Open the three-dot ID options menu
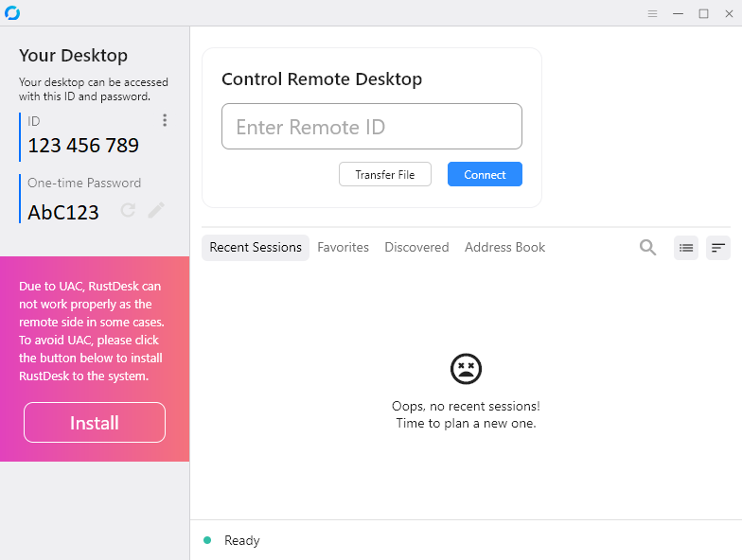742x560 pixels. pyautogui.click(x=165, y=120)
